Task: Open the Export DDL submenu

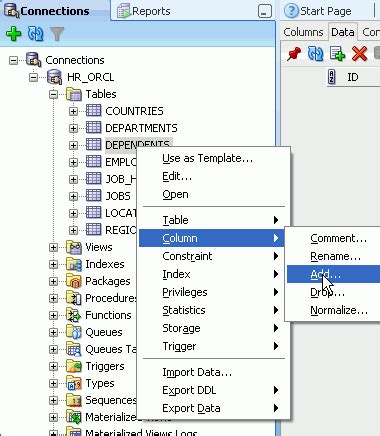Action: 212,390
